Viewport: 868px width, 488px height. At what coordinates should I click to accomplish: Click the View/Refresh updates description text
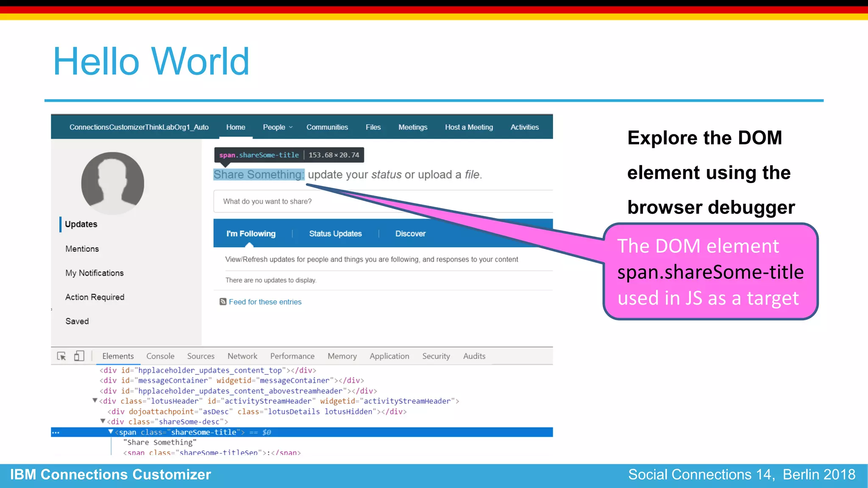coord(372,259)
